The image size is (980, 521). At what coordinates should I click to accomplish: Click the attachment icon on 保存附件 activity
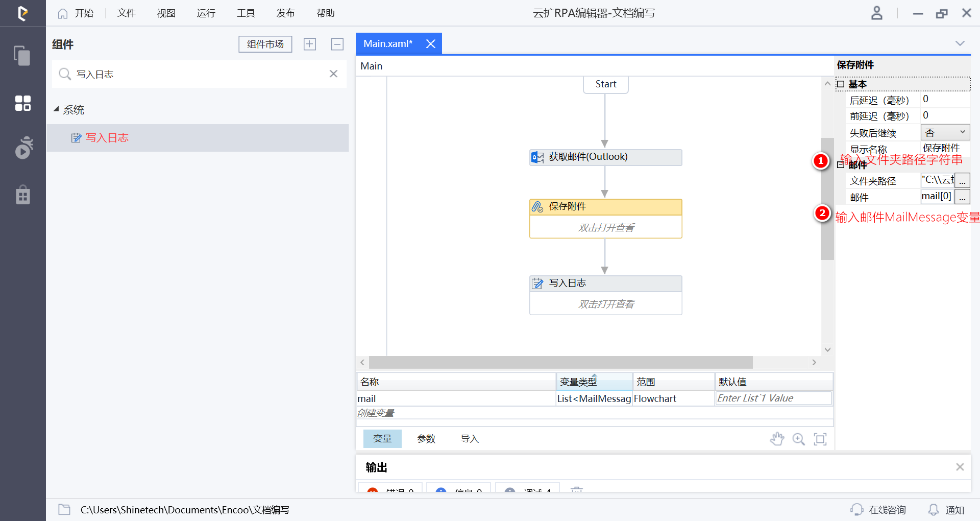point(537,207)
